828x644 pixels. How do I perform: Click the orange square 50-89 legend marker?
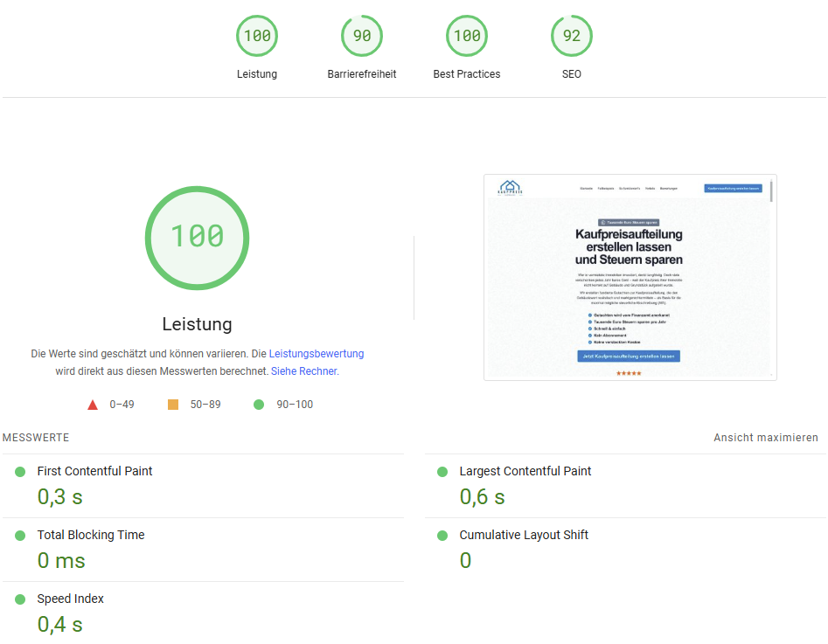tap(171, 404)
